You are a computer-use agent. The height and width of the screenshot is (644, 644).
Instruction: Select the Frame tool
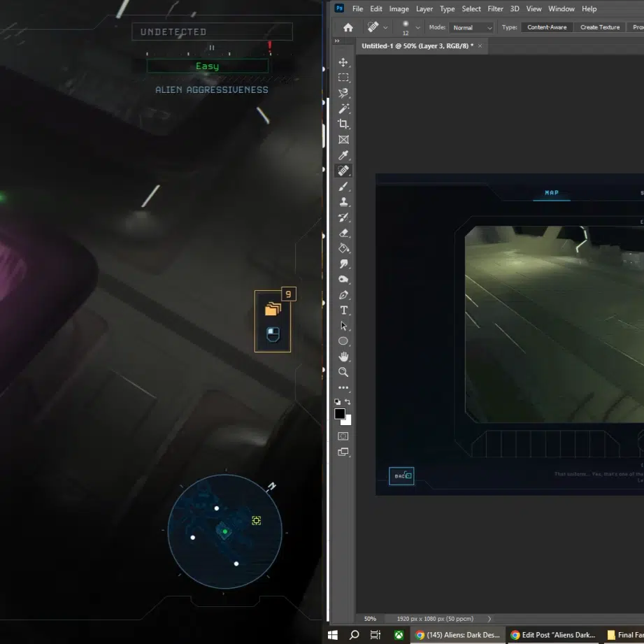(x=343, y=140)
